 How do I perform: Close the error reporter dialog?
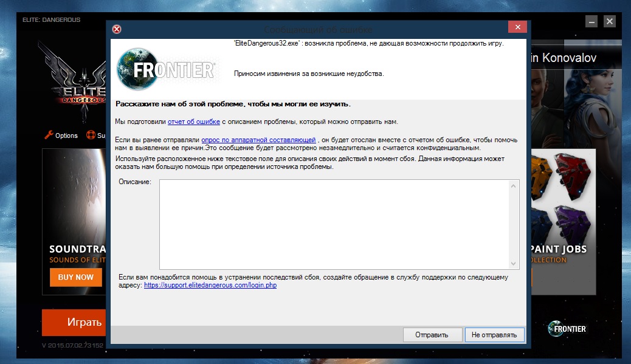(517, 27)
